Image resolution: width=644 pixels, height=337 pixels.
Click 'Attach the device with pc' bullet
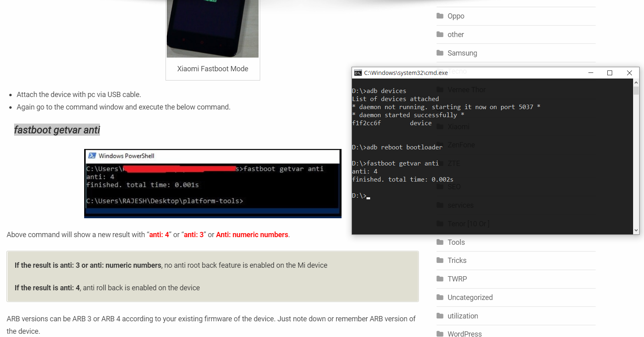(x=79, y=95)
